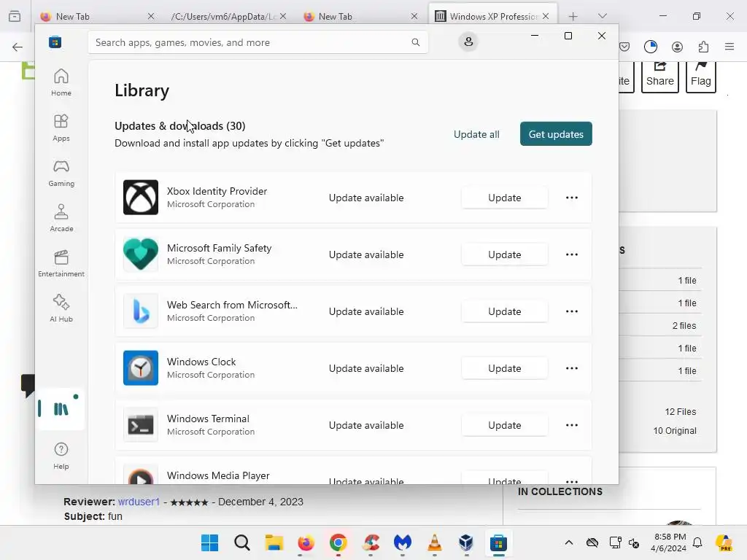Open File Explorer from taskbar
Screen dimensions: 747x560
click(x=274, y=542)
